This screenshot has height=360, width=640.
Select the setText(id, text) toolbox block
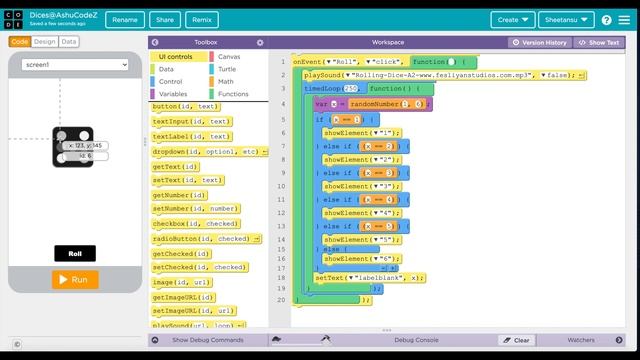tap(188, 180)
